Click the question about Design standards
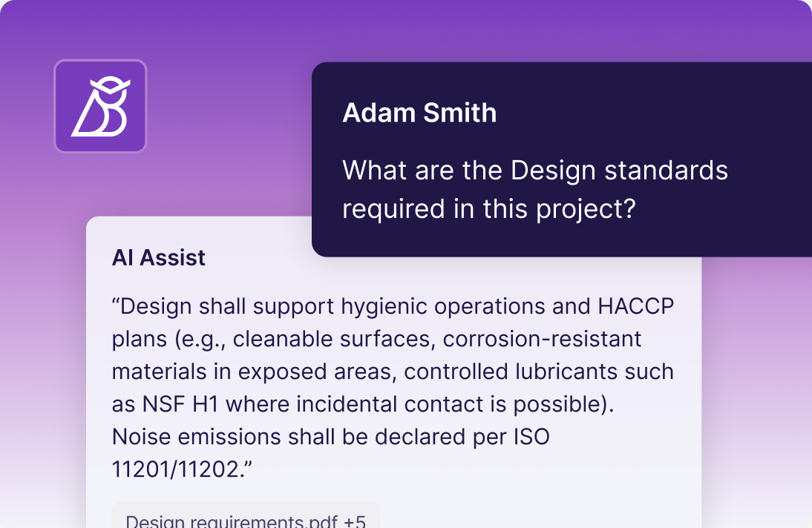812x528 pixels. tap(535, 189)
